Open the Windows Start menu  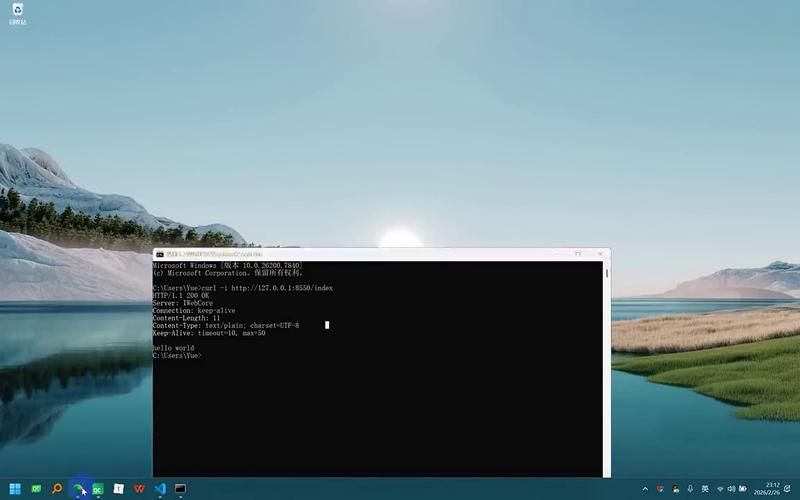coord(16,489)
